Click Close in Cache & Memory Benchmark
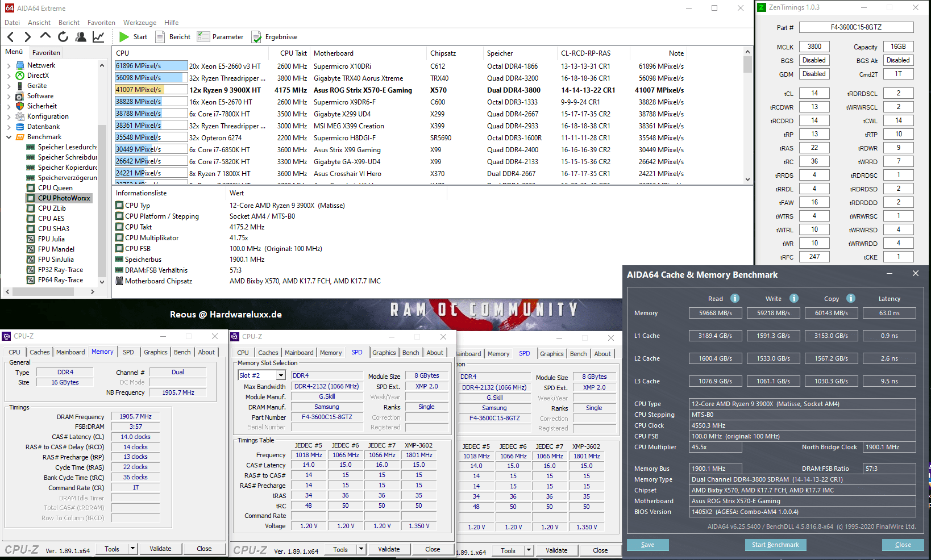Image resolution: width=931 pixels, height=560 pixels. tap(903, 545)
